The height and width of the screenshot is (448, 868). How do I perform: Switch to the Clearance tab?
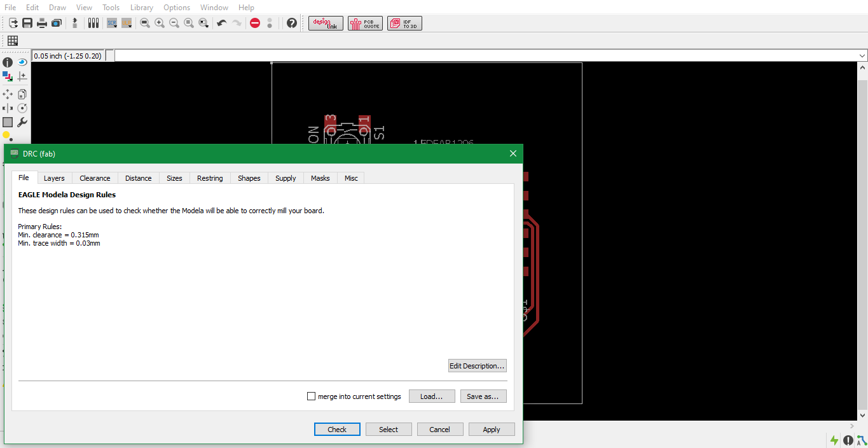coord(95,178)
